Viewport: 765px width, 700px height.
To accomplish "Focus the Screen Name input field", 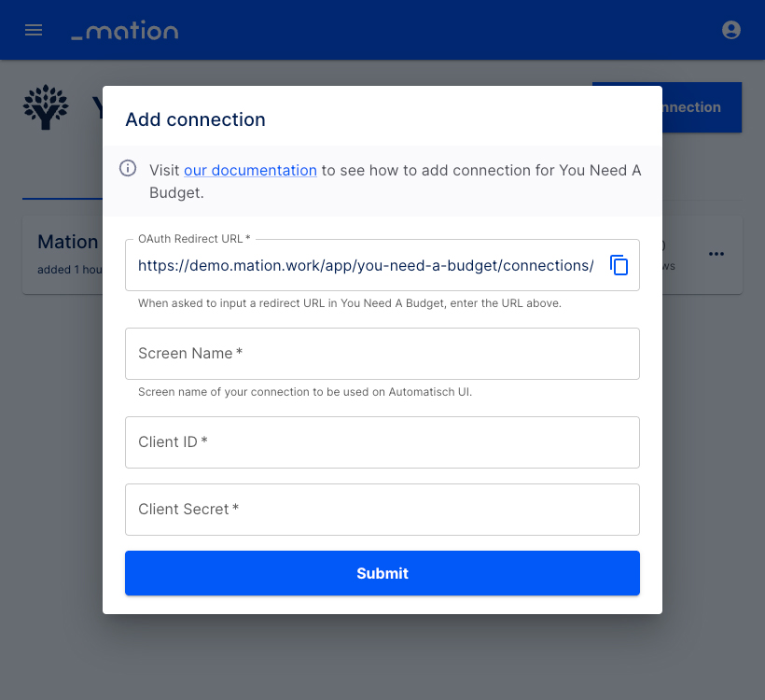I will [382, 354].
